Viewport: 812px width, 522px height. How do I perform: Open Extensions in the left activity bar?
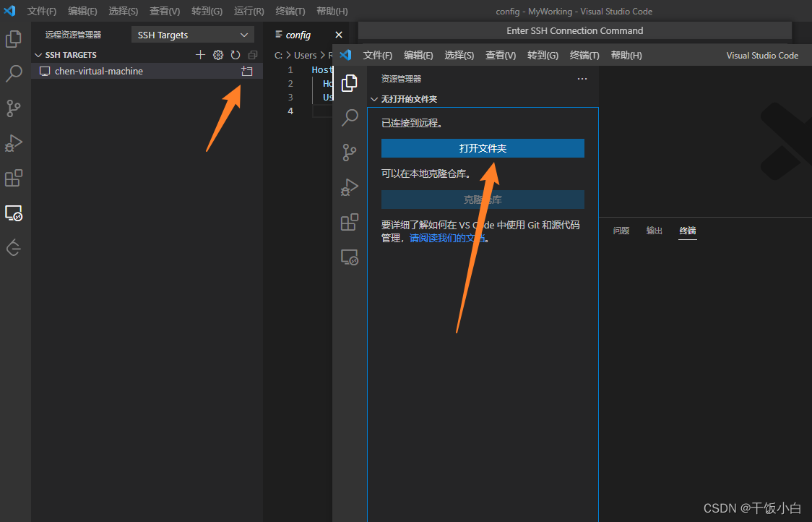point(14,178)
